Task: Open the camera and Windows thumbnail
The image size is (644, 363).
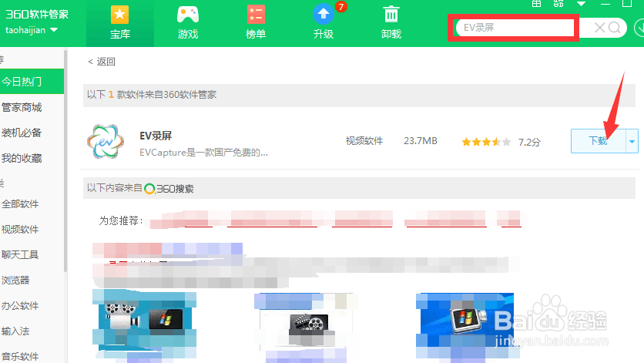Action: (x=144, y=321)
